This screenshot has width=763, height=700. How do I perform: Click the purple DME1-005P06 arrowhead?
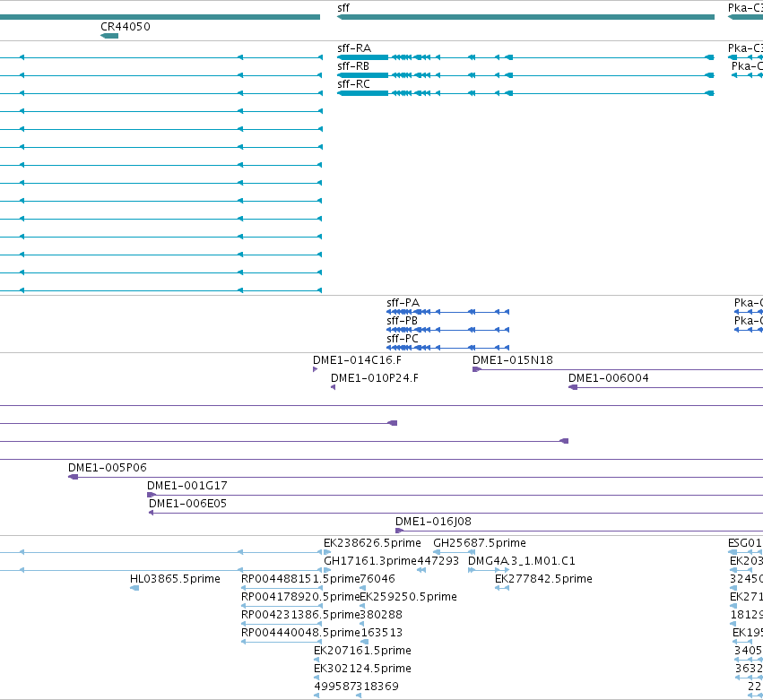73,477
